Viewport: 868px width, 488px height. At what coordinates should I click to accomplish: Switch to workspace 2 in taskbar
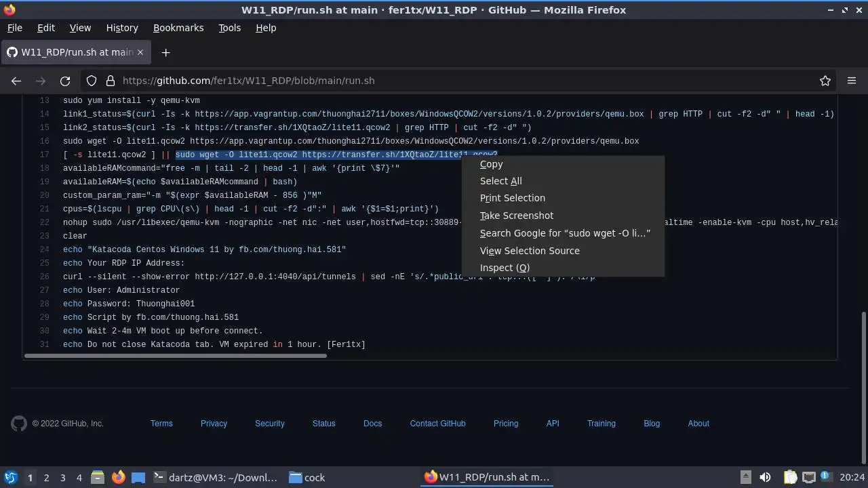click(x=46, y=478)
